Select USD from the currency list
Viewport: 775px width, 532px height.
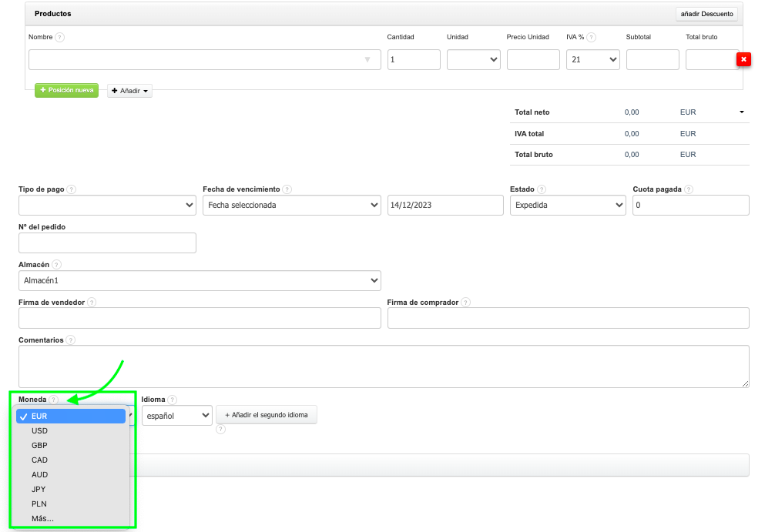click(40, 431)
